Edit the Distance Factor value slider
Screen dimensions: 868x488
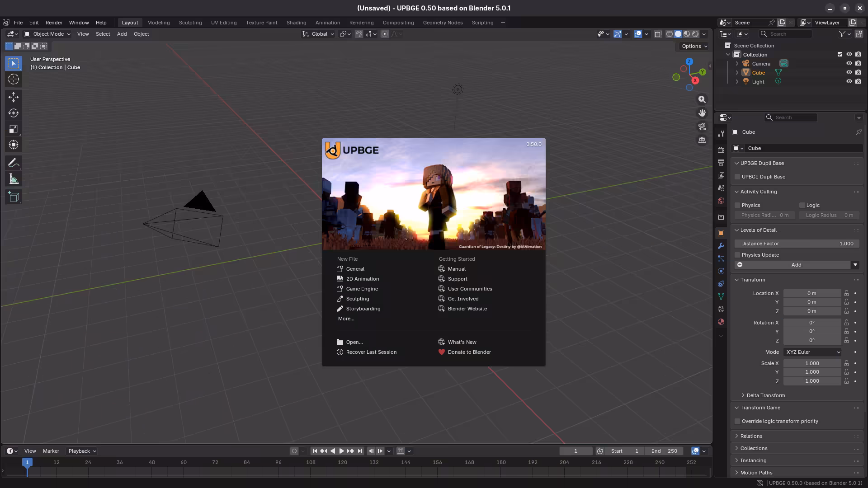[x=797, y=244]
